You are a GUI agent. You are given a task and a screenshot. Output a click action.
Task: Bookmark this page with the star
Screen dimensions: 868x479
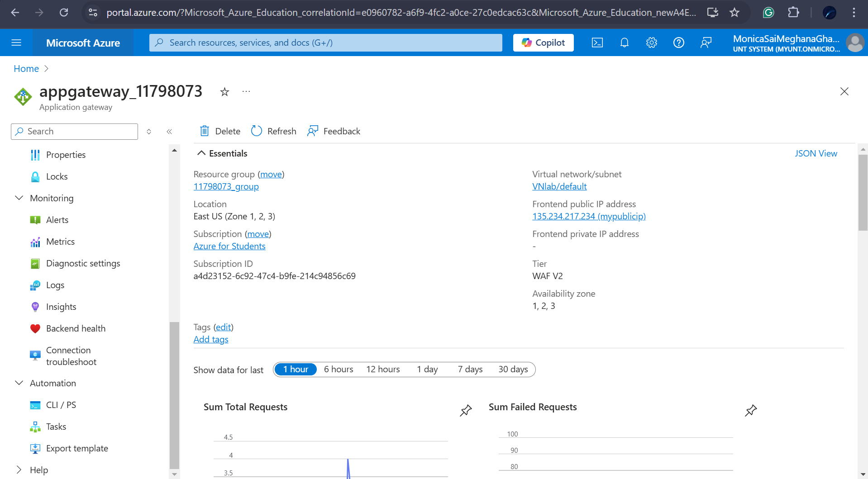click(734, 13)
